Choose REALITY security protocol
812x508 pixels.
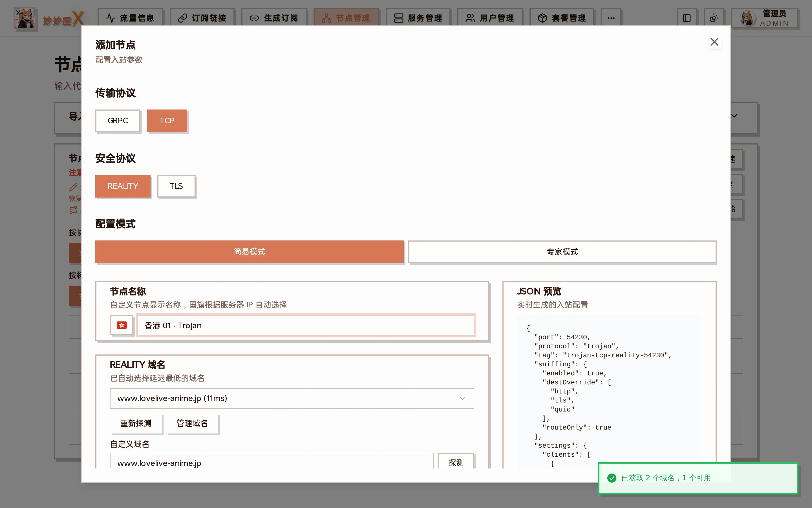pos(123,186)
